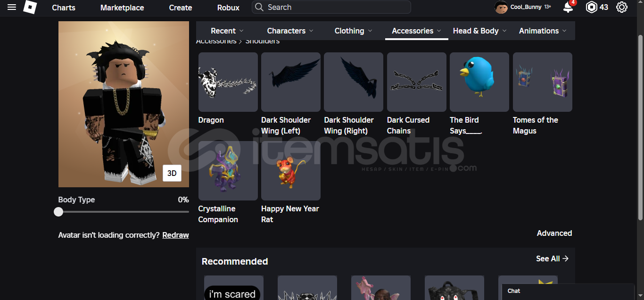Open the Happy New Year Rat name link
This screenshot has width=644, height=300.
tap(290, 214)
